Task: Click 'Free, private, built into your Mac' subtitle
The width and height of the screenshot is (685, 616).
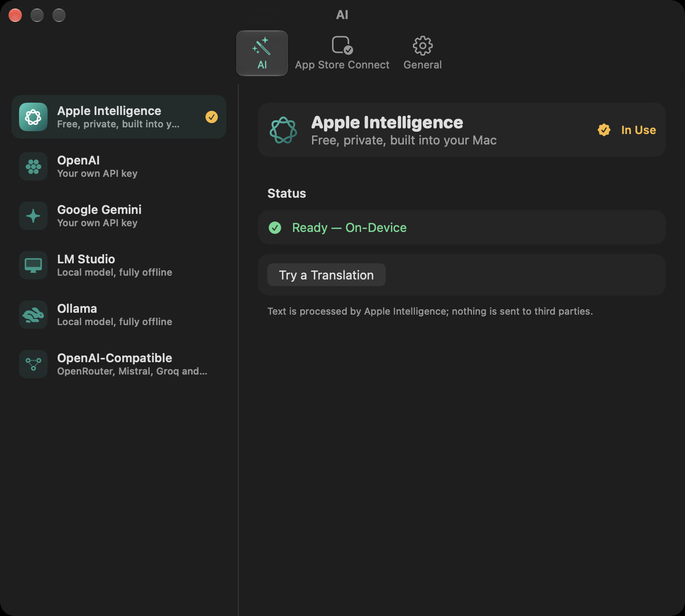Action: point(404,140)
